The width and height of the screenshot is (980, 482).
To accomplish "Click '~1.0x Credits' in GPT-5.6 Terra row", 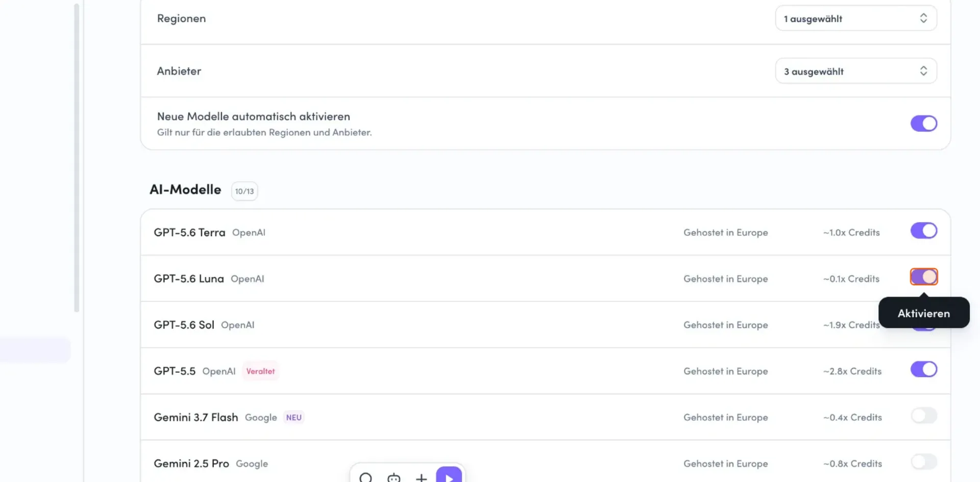I will tap(851, 233).
